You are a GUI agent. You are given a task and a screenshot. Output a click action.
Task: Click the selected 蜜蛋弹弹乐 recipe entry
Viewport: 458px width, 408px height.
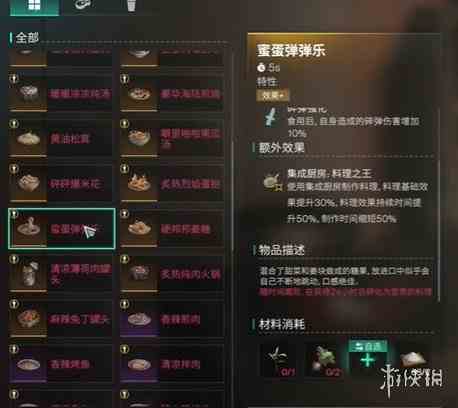tap(62, 229)
